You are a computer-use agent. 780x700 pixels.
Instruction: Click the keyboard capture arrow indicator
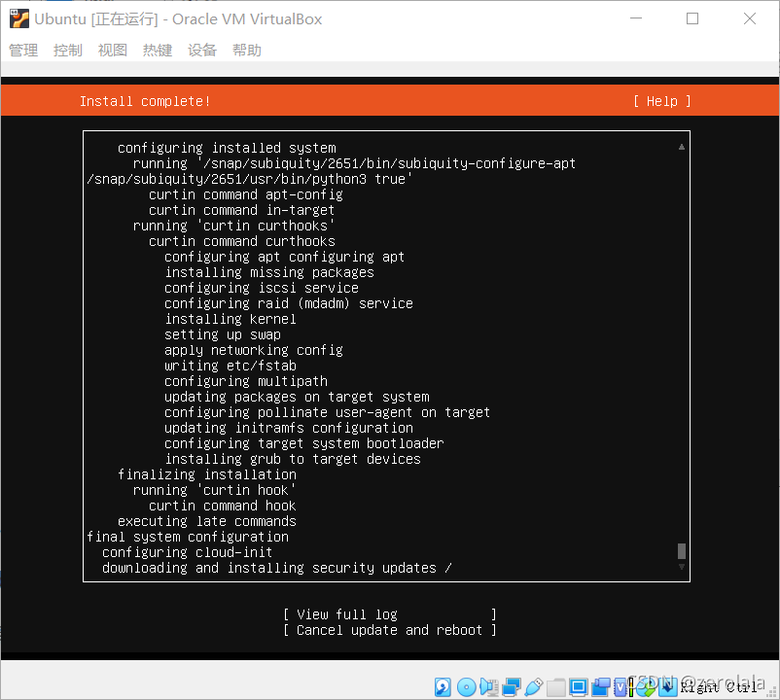668,686
